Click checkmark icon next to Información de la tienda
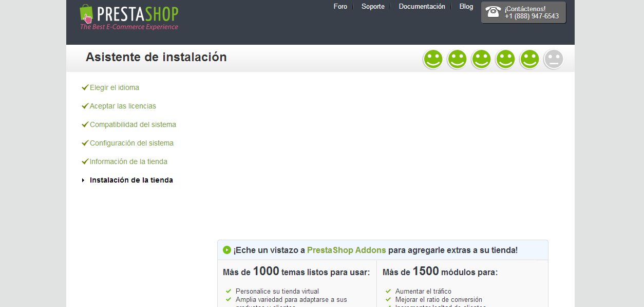 tap(85, 161)
